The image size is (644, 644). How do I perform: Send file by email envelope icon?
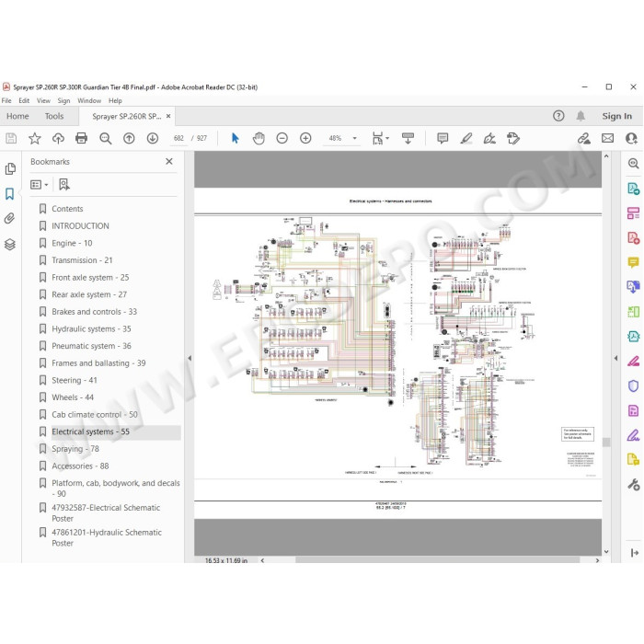(607, 138)
